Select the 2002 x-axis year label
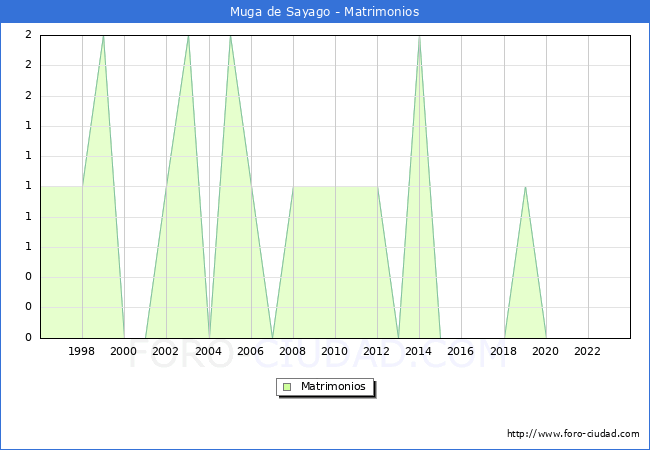The image size is (650, 450). click(x=166, y=351)
